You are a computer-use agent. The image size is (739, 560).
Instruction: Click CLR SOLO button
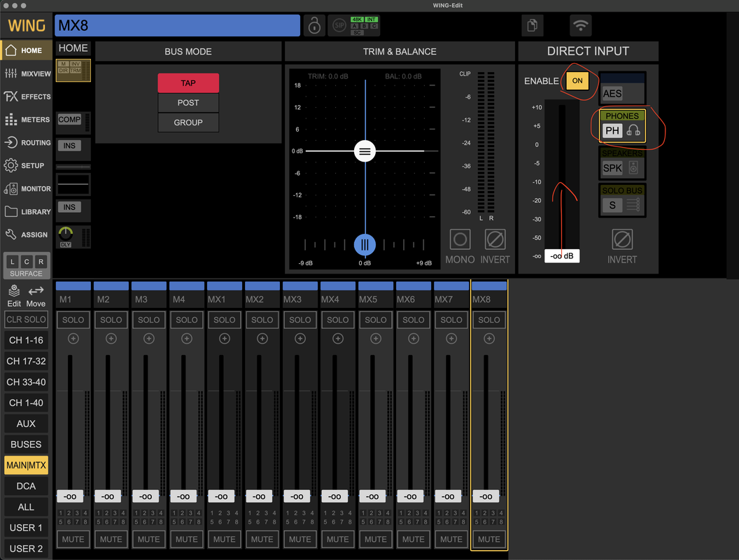click(27, 320)
